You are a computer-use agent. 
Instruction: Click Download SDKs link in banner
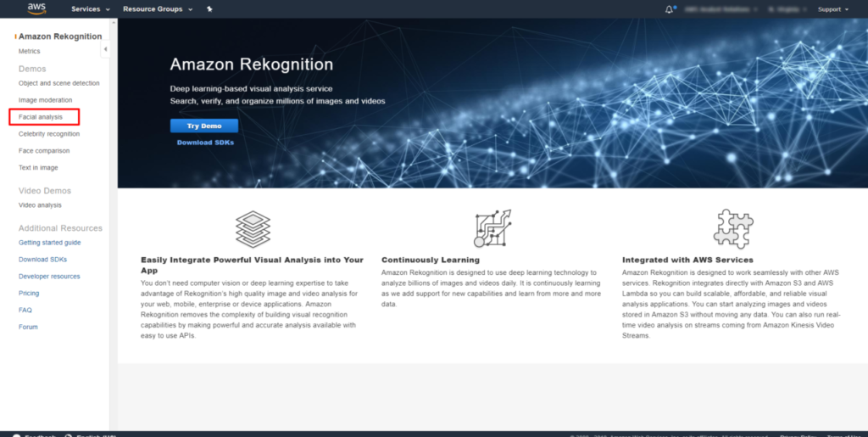pos(205,143)
